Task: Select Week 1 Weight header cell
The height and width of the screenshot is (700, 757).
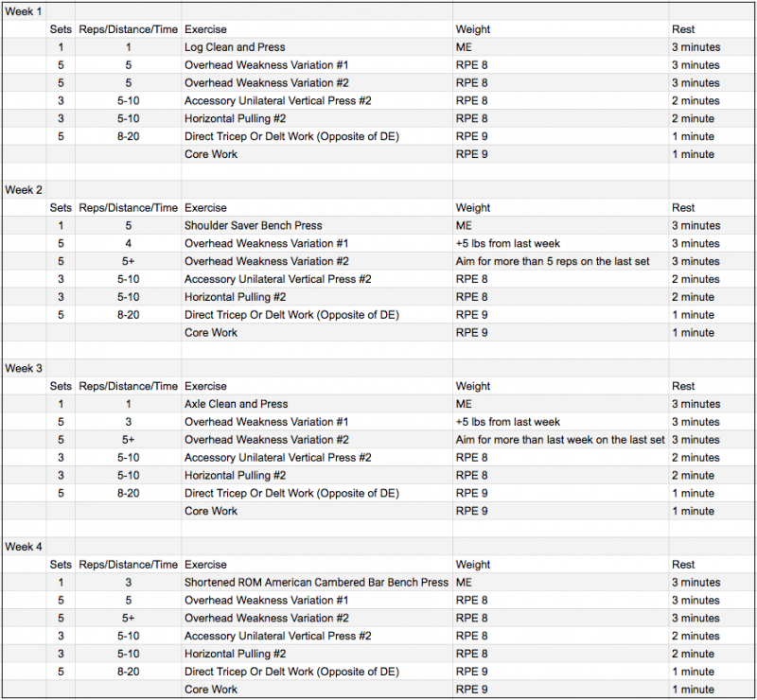Action: pyautogui.click(x=560, y=29)
